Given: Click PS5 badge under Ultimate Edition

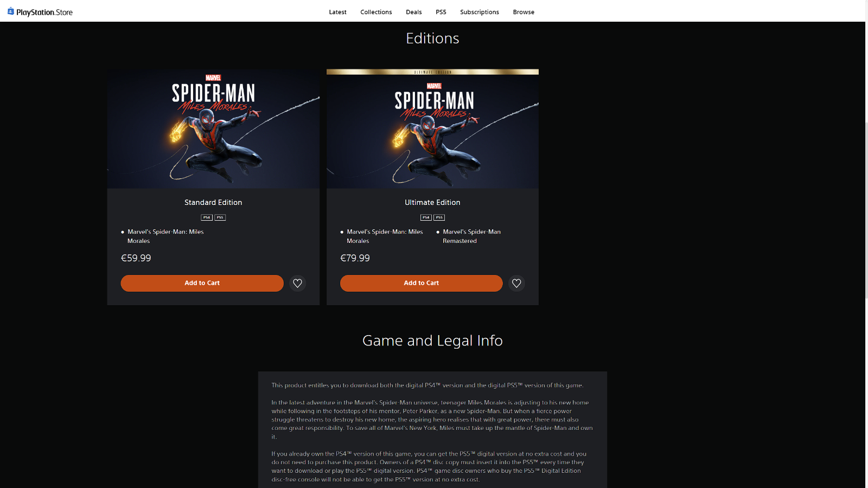Looking at the screenshot, I should (439, 217).
